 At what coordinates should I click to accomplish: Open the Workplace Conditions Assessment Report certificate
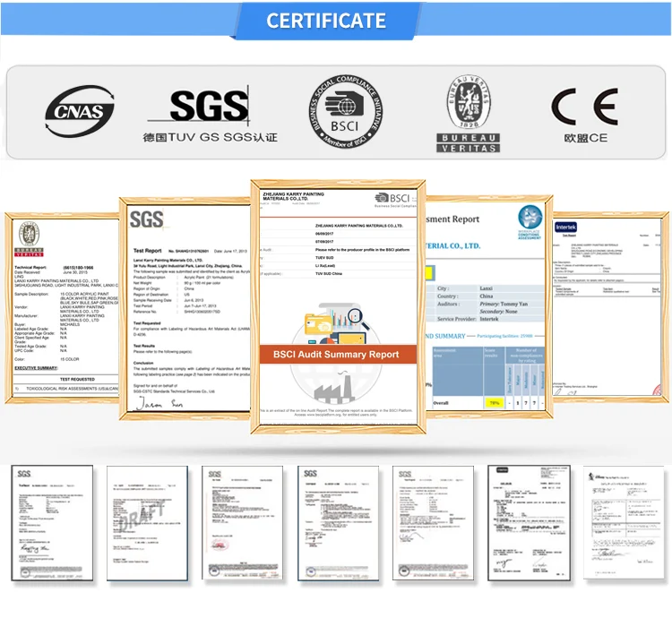click(x=488, y=306)
